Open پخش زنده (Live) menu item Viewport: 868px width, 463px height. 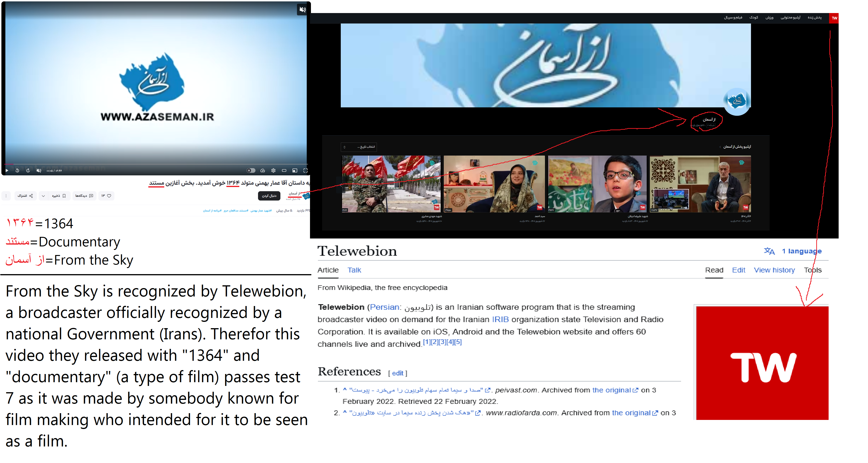click(x=814, y=17)
